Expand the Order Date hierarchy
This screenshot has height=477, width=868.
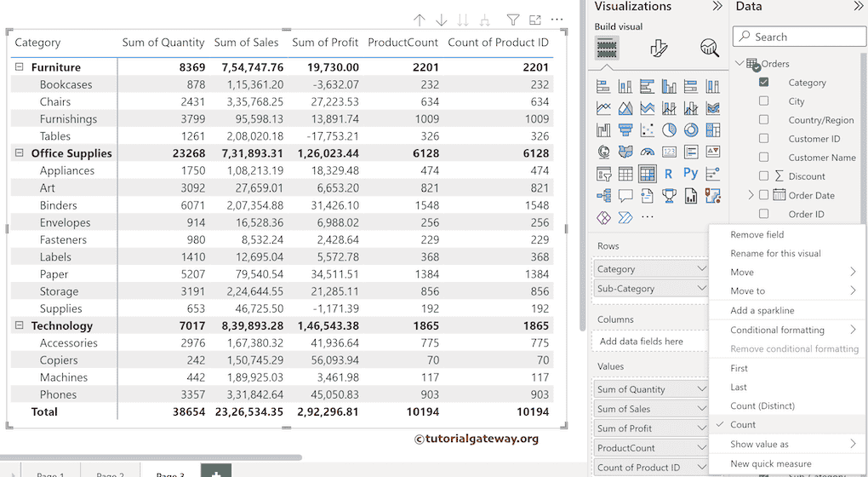pyautogui.click(x=751, y=195)
